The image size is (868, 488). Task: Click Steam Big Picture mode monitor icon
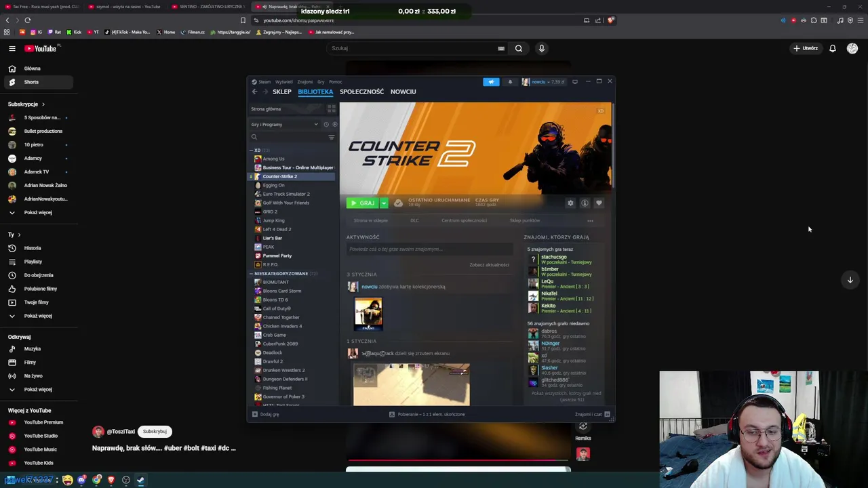[575, 82]
